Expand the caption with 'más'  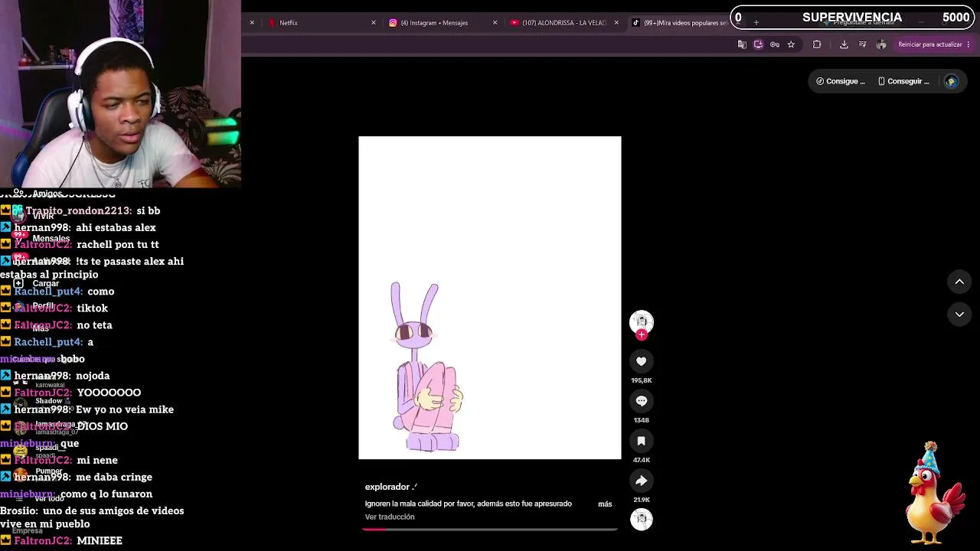[605, 504]
